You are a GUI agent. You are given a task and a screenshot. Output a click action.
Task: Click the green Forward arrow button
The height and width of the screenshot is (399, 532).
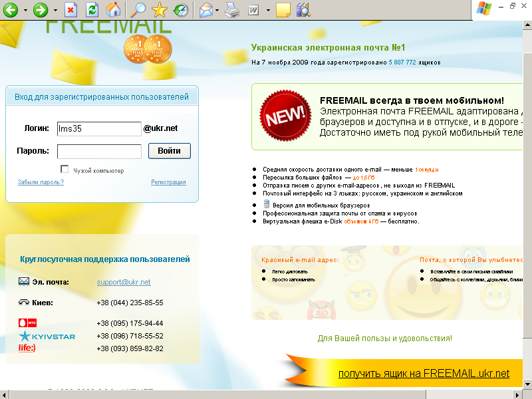(41, 9)
